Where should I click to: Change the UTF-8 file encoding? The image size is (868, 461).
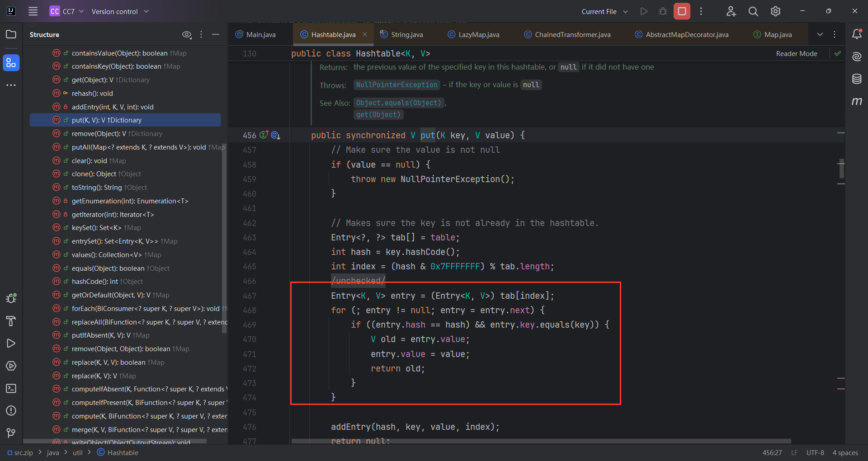point(815,452)
